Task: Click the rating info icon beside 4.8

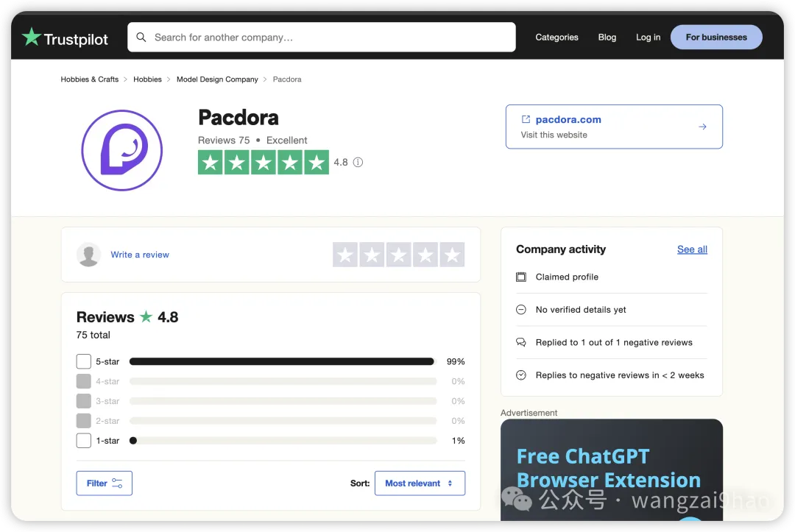Action: pyautogui.click(x=358, y=162)
